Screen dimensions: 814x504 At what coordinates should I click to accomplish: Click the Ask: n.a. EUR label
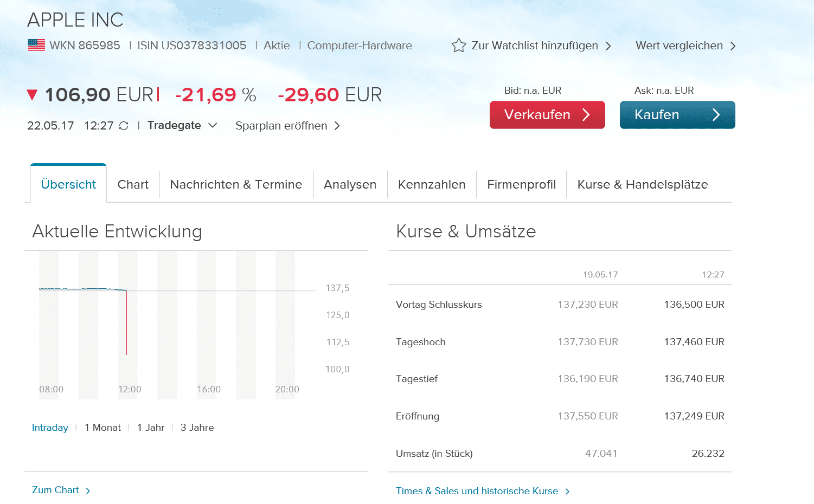pos(664,91)
